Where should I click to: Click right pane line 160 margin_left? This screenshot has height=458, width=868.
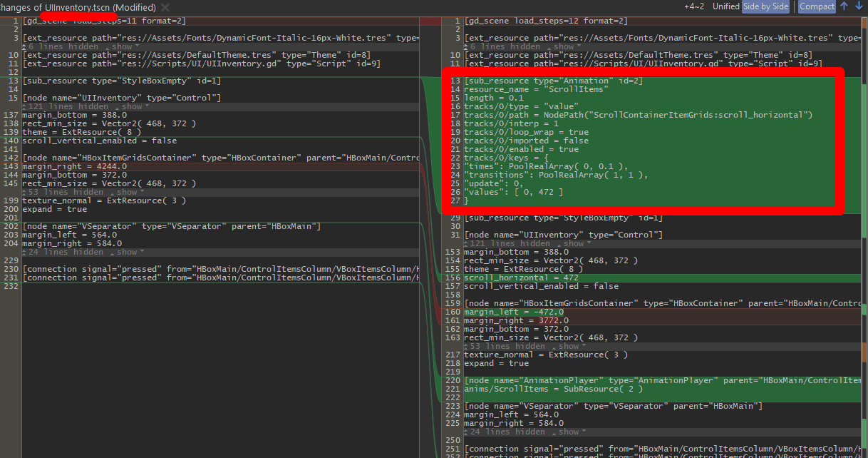[x=514, y=312]
